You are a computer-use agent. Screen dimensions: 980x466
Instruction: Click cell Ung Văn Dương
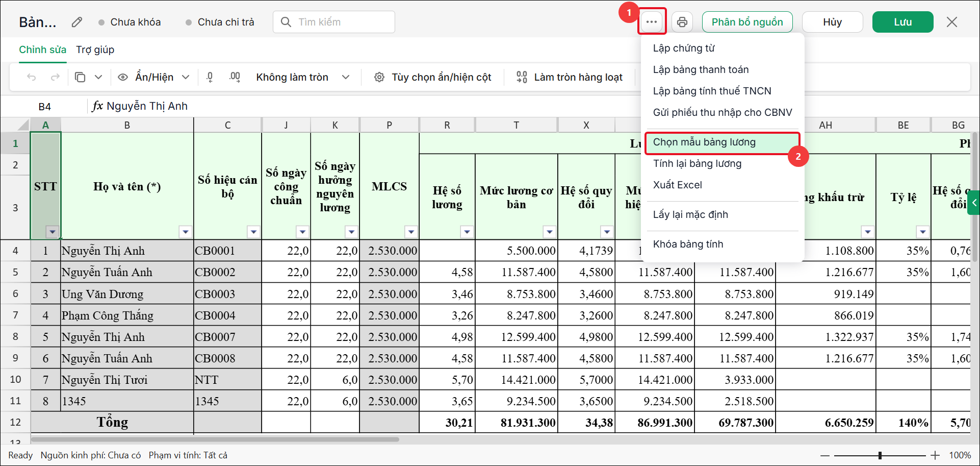(x=127, y=294)
